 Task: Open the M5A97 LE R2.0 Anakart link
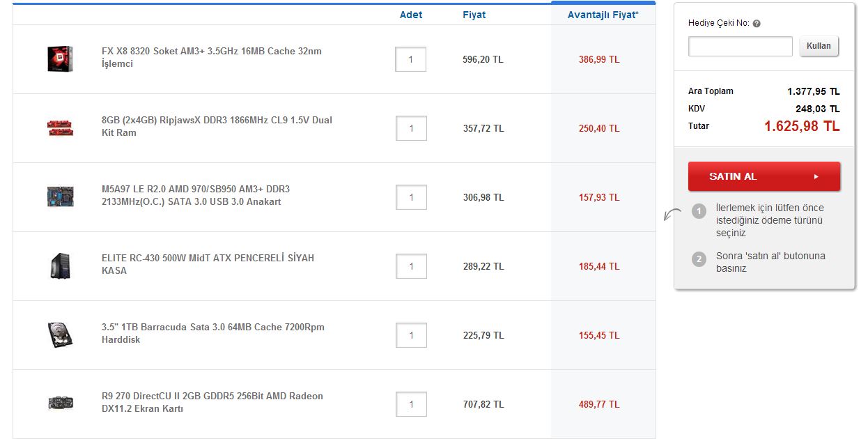pos(196,195)
